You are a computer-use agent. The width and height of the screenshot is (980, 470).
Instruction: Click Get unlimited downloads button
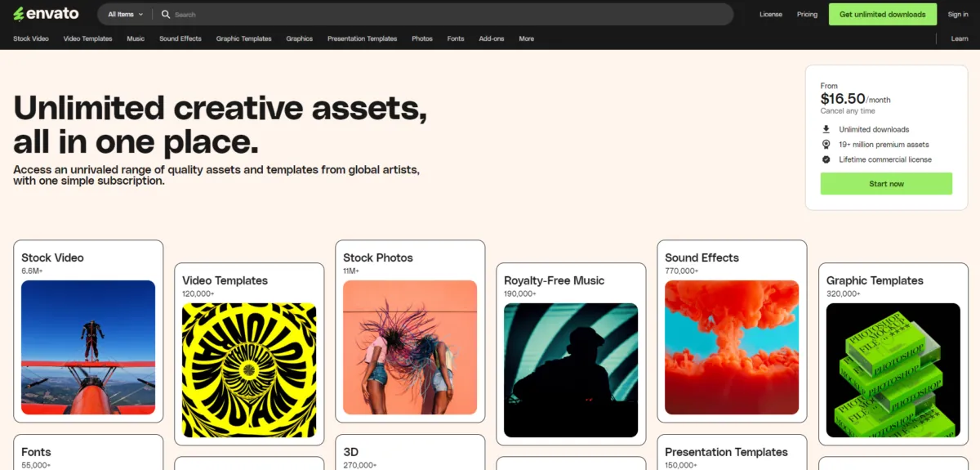click(882, 14)
